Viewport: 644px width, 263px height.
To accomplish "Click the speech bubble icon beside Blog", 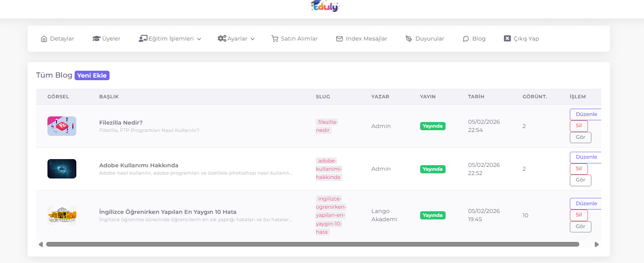I will 466,39.
